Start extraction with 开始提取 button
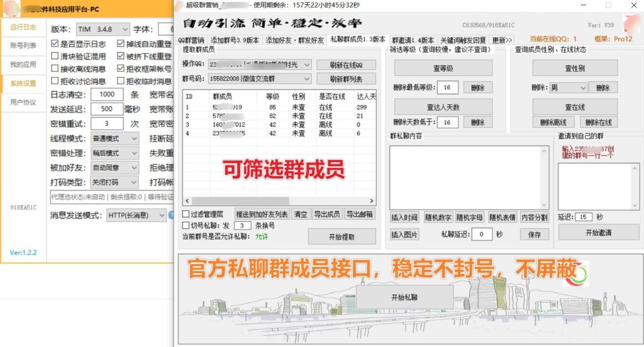 (341, 237)
